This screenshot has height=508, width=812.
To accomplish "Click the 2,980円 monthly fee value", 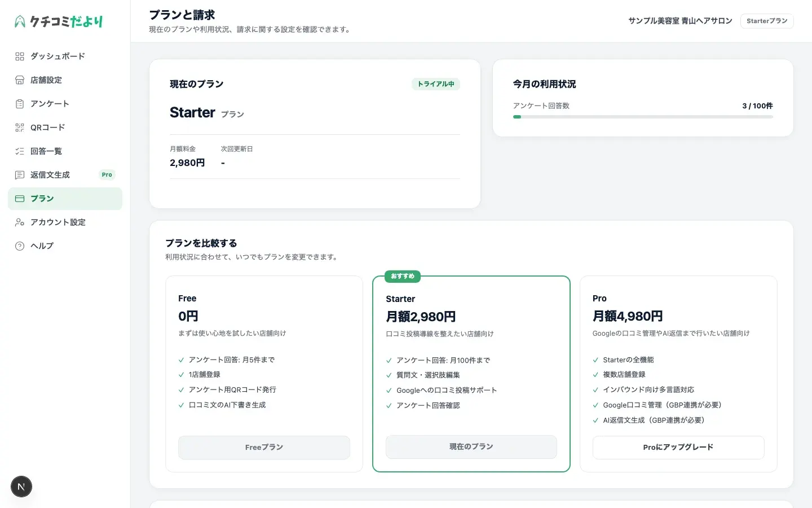I will pyautogui.click(x=187, y=163).
